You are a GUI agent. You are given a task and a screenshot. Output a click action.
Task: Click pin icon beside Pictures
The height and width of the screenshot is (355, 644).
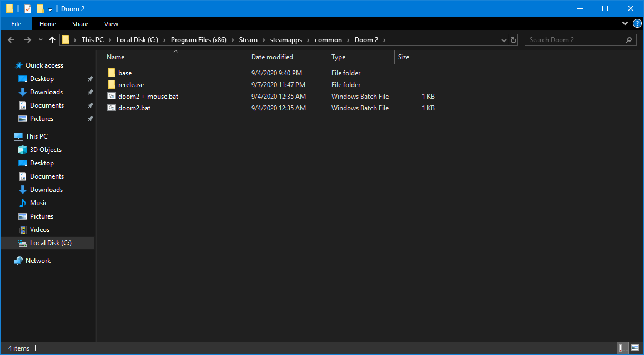[x=90, y=119]
